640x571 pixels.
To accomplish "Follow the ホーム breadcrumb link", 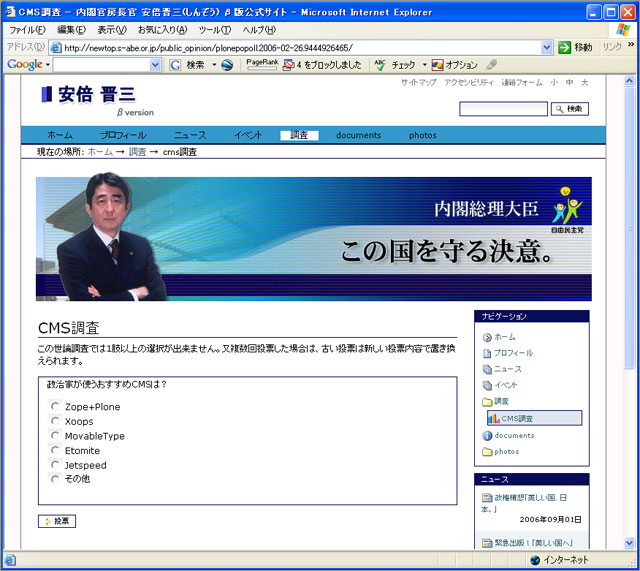I will [100, 152].
